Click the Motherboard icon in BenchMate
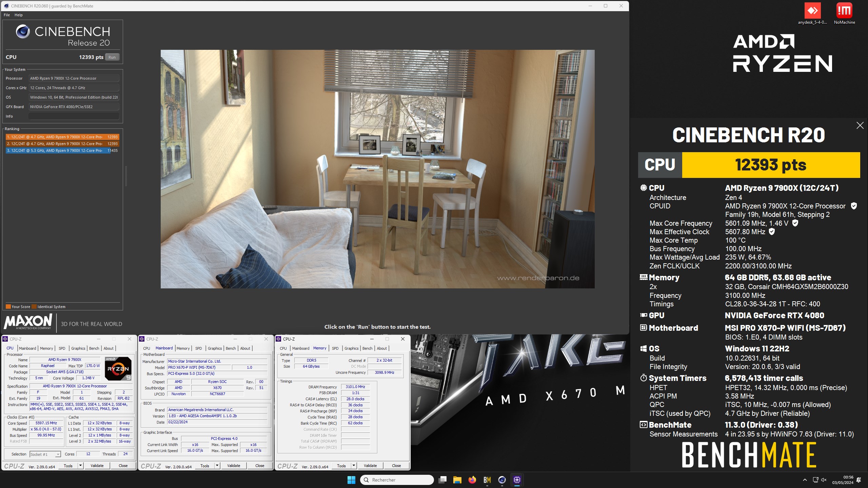 tap(644, 328)
